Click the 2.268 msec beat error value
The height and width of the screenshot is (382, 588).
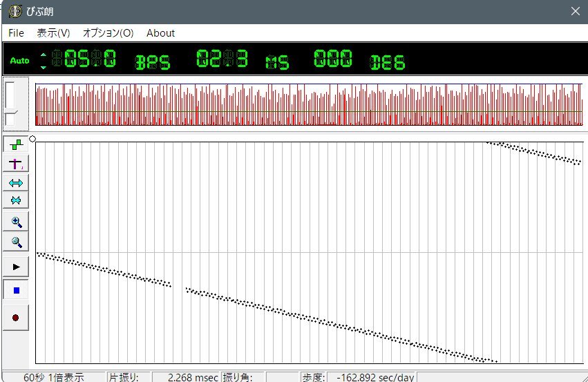[x=193, y=377]
